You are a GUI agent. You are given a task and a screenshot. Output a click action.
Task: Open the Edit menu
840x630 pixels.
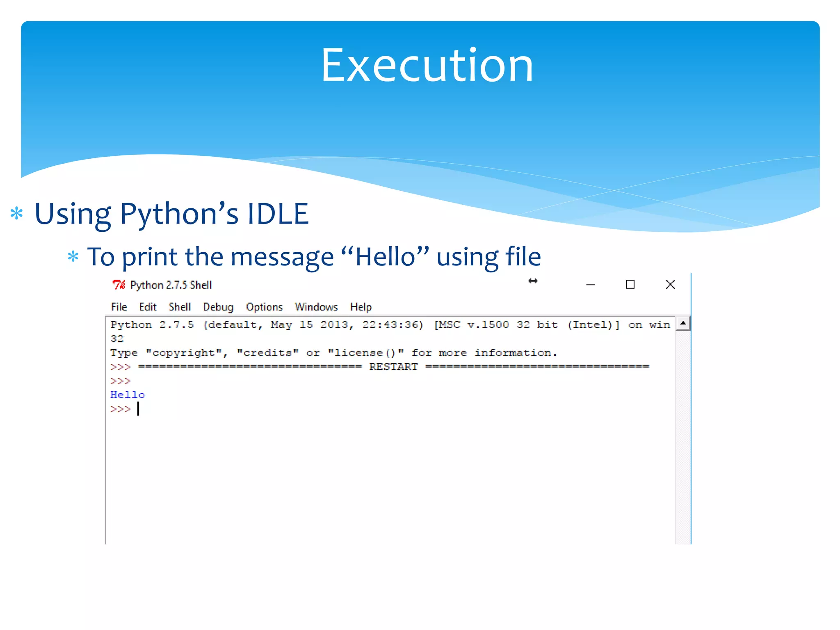pos(148,307)
